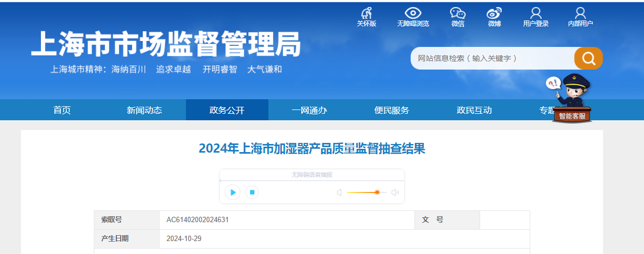Click the 无障碍语音播报 label
This screenshot has height=254, width=644.
[x=312, y=175]
